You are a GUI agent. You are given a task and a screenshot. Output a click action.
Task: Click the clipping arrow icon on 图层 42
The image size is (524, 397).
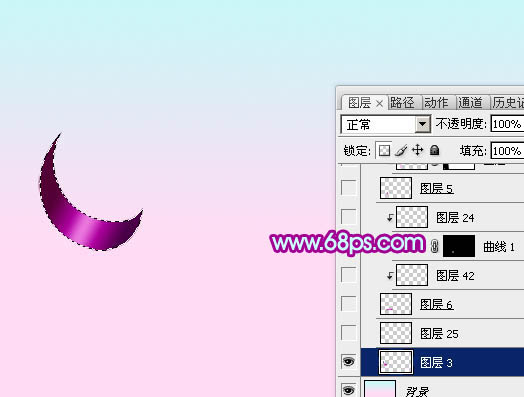[x=390, y=276]
